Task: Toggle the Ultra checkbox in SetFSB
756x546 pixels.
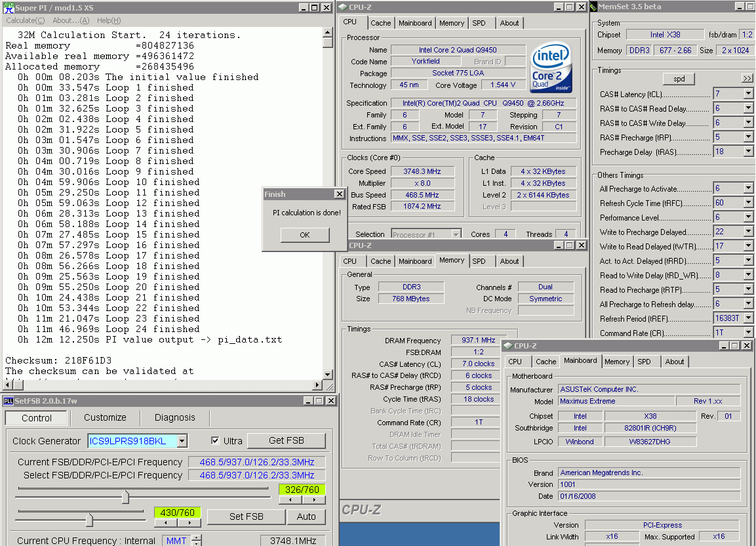Action: point(215,441)
